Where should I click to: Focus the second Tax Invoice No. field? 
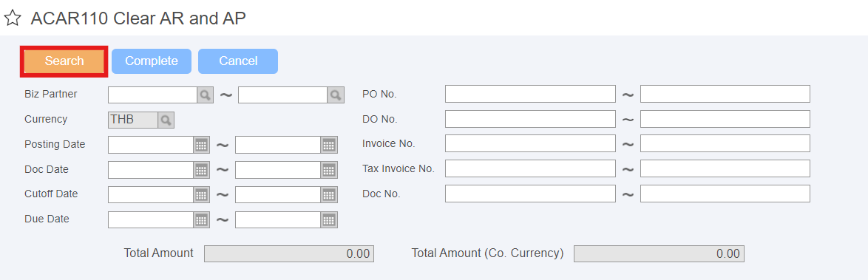coord(725,168)
